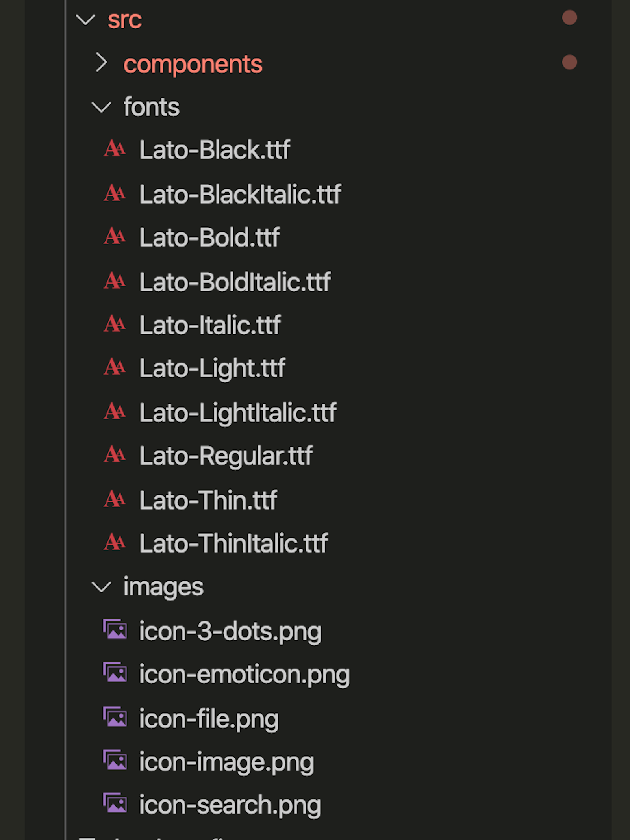
Task: Click the font icon beside Lato-Regular.ttf
Action: [115, 456]
